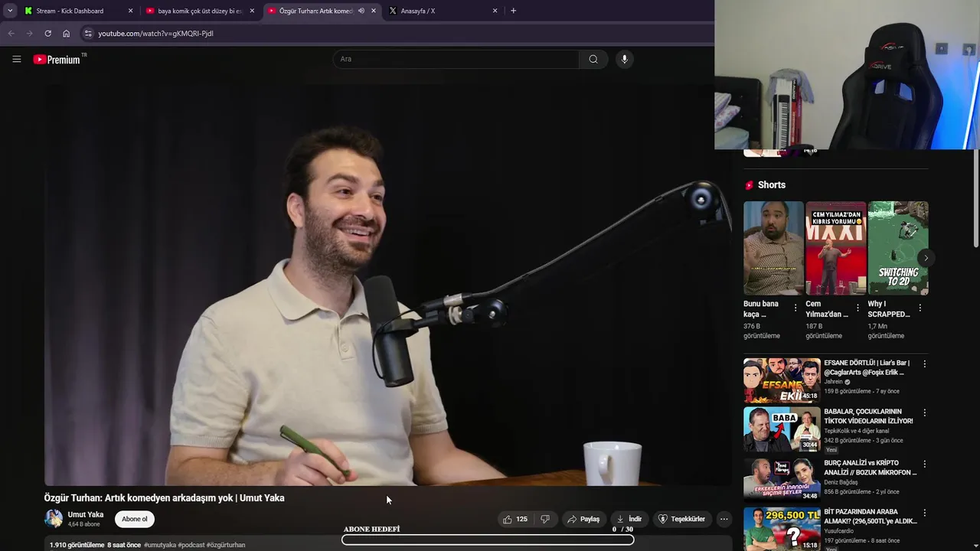Open options for BURÇ ANALİZİ video
The width and height of the screenshot is (980, 551).
click(x=924, y=464)
